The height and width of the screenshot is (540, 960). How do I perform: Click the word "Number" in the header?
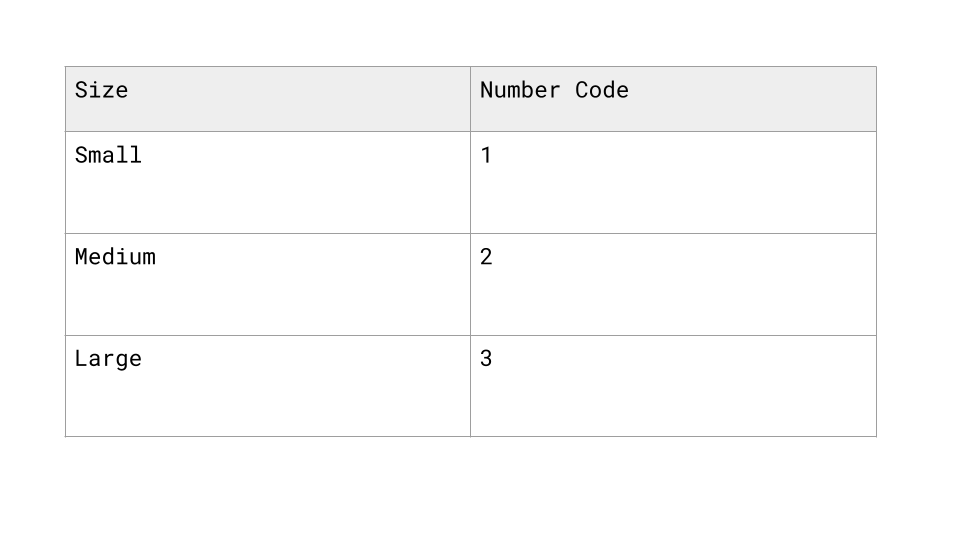520,90
